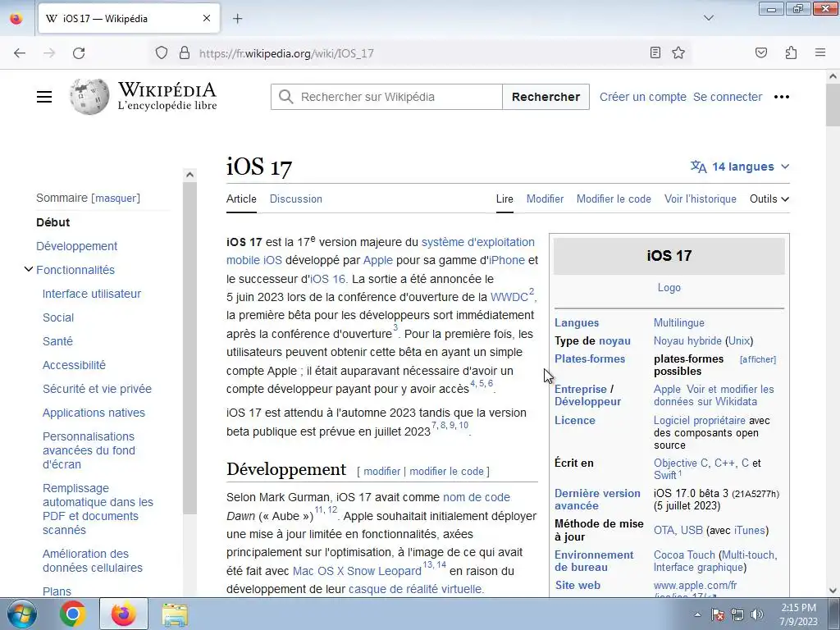Bookmark this page with the star icon
Screen dimensions: 840x630
point(678,52)
